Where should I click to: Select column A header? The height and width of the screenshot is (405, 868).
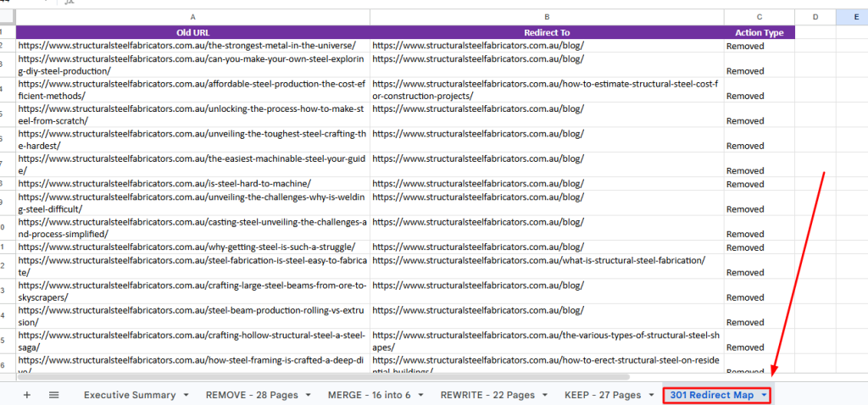(x=192, y=18)
